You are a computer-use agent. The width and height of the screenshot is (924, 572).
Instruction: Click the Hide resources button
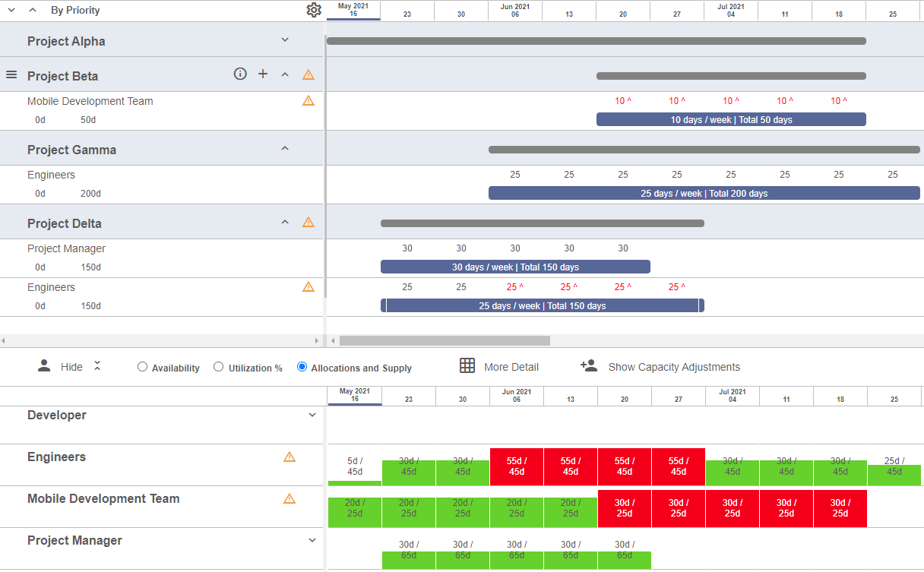coord(71,367)
